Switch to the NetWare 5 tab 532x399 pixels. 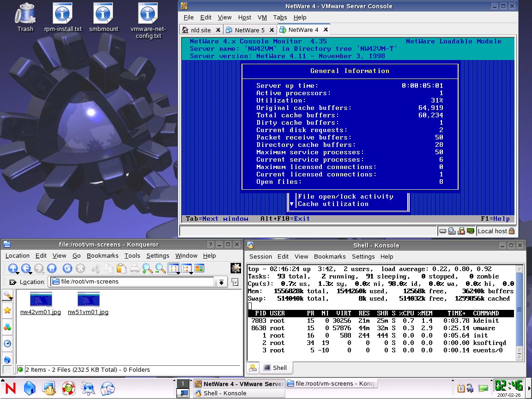pyautogui.click(x=250, y=29)
